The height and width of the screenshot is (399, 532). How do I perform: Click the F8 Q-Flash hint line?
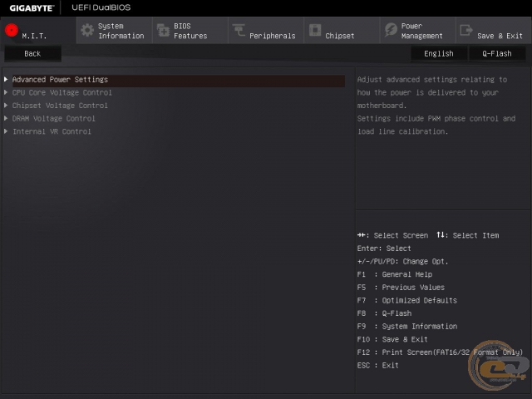coord(384,313)
